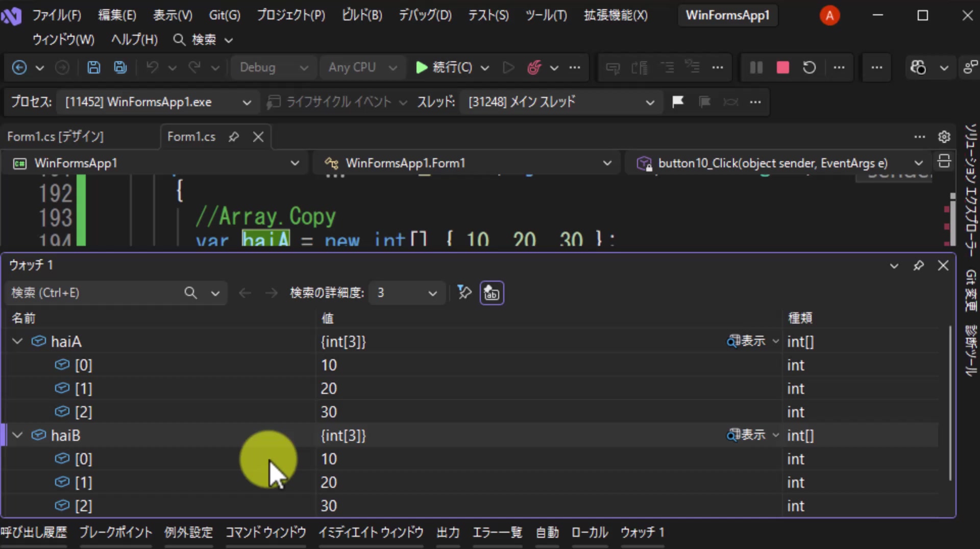Open the thread selection dropdown
The image size is (980, 549).
tap(561, 102)
